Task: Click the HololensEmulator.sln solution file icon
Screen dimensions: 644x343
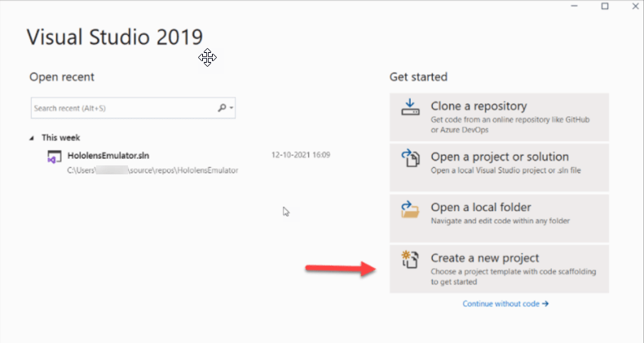Action: (x=55, y=158)
